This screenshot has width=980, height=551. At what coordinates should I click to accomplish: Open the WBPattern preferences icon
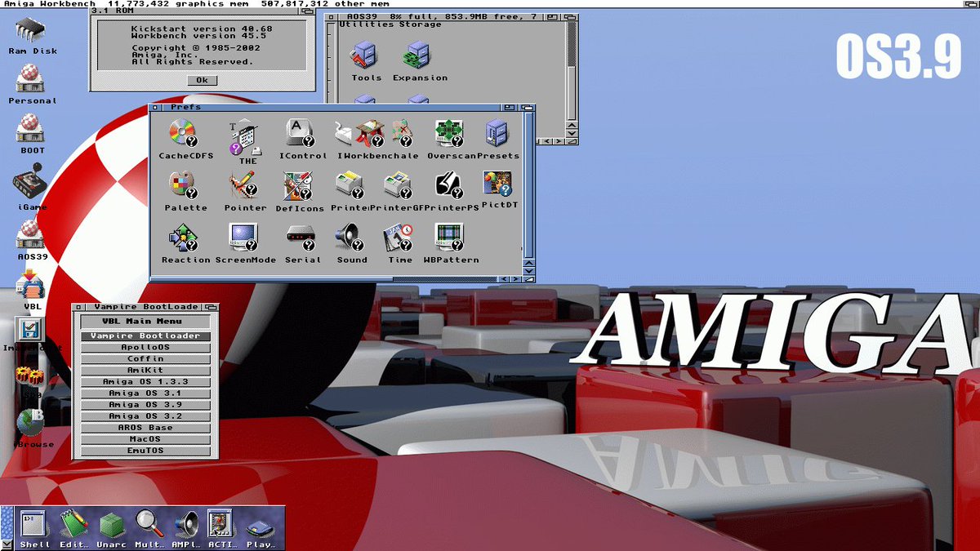[x=449, y=238]
